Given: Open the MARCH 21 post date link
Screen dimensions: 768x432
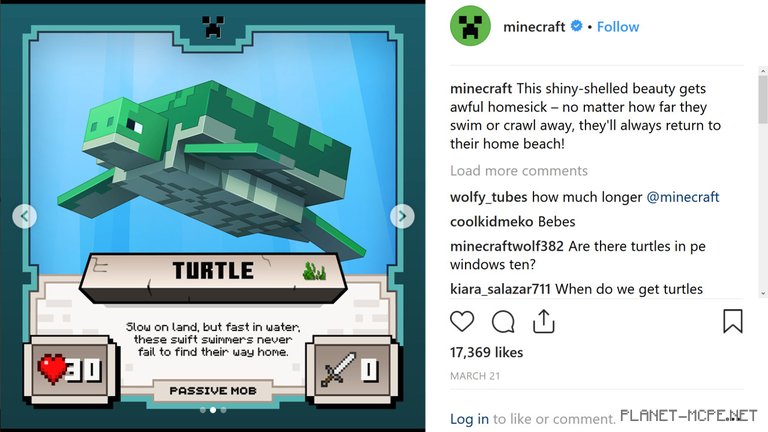Looking at the screenshot, I should [475, 376].
